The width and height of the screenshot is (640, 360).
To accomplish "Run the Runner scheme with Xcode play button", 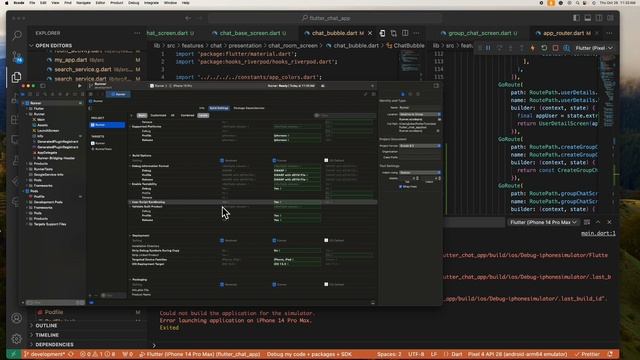I will [x=80, y=86].
